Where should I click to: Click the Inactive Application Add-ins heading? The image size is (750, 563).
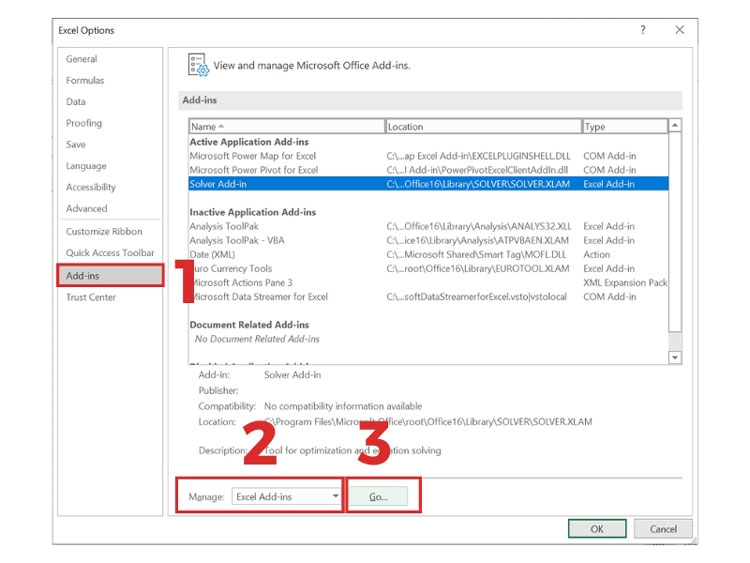[x=253, y=212]
